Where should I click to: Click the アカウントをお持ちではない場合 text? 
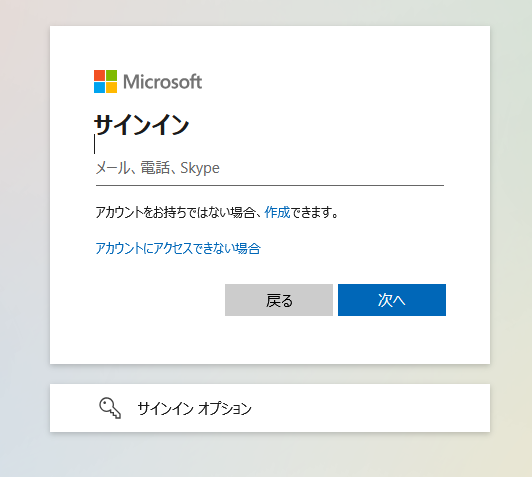175,212
